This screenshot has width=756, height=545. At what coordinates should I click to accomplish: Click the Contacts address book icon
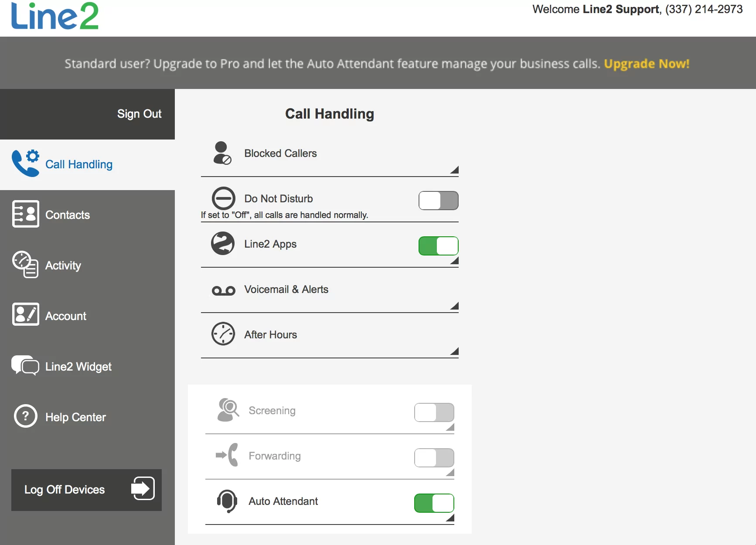[x=26, y=214]
